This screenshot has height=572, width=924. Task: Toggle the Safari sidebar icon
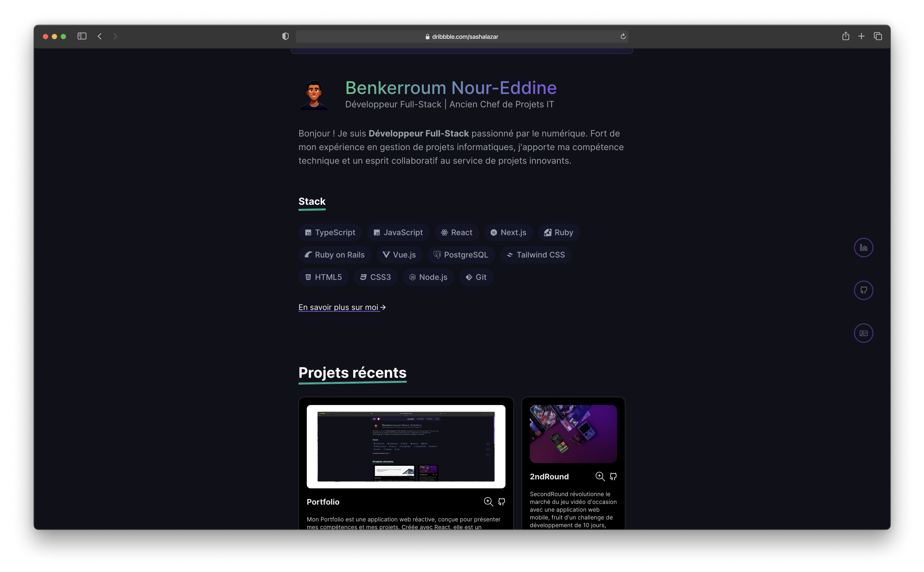(82, 36)
